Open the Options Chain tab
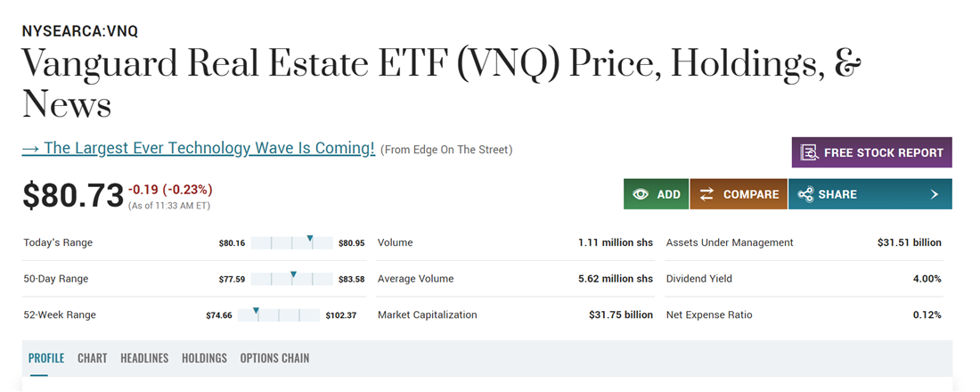980x392 pixels. [274, 358]
